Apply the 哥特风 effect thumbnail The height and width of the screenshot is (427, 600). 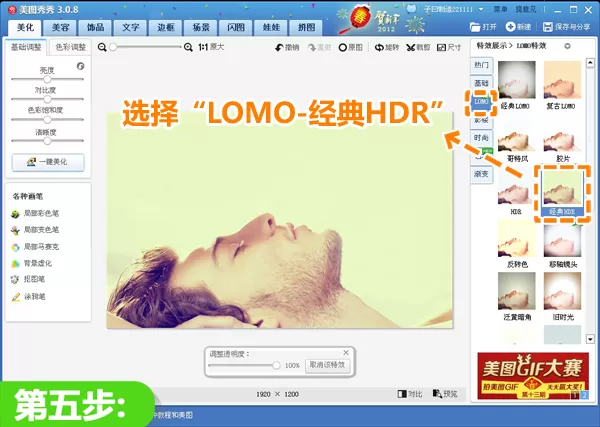(517, 140)
